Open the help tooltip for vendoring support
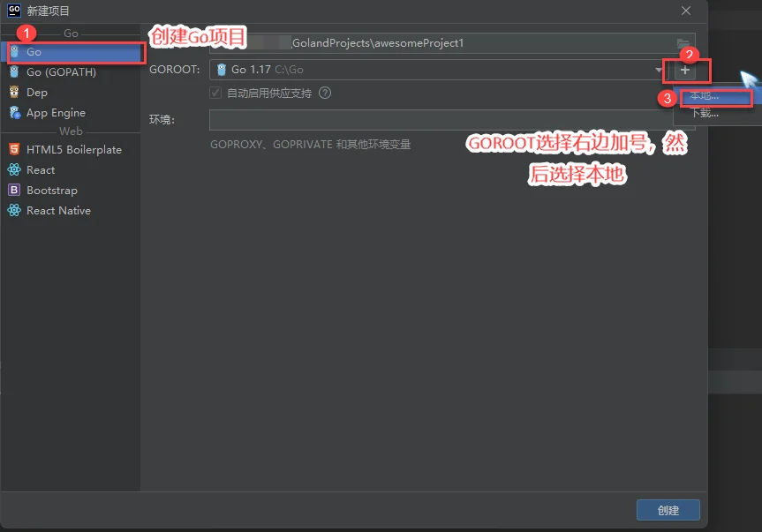The height and width of the screenshot is (532, 762). [325, 93]
